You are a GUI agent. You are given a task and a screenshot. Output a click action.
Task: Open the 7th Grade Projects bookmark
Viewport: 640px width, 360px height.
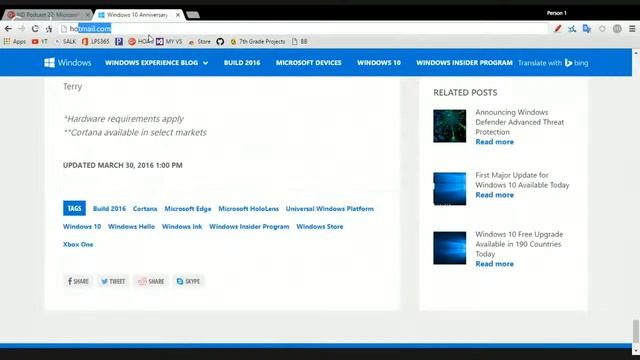(258, 41)
